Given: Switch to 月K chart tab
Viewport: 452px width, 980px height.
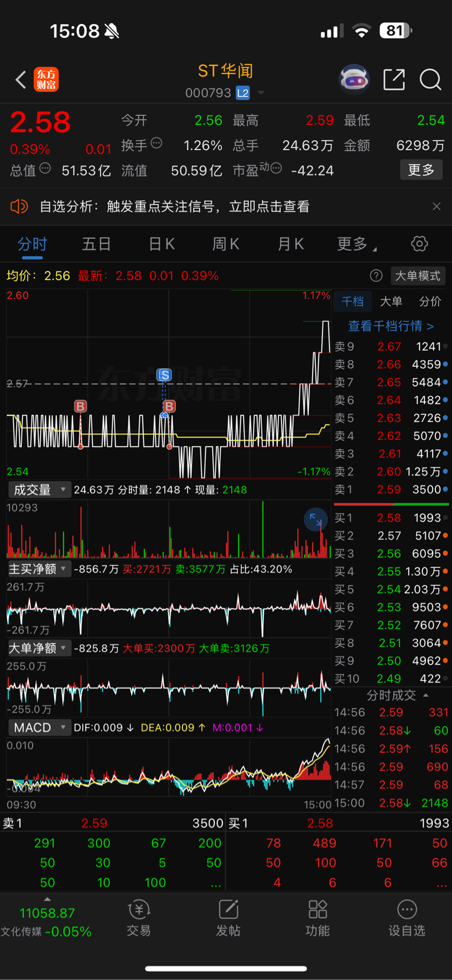Looking at the screenshot, I should (291, 244).
